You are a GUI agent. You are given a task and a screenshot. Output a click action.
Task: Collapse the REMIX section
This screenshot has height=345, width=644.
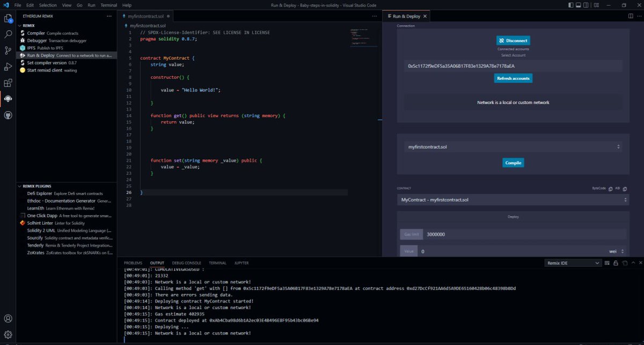[19, 25]
